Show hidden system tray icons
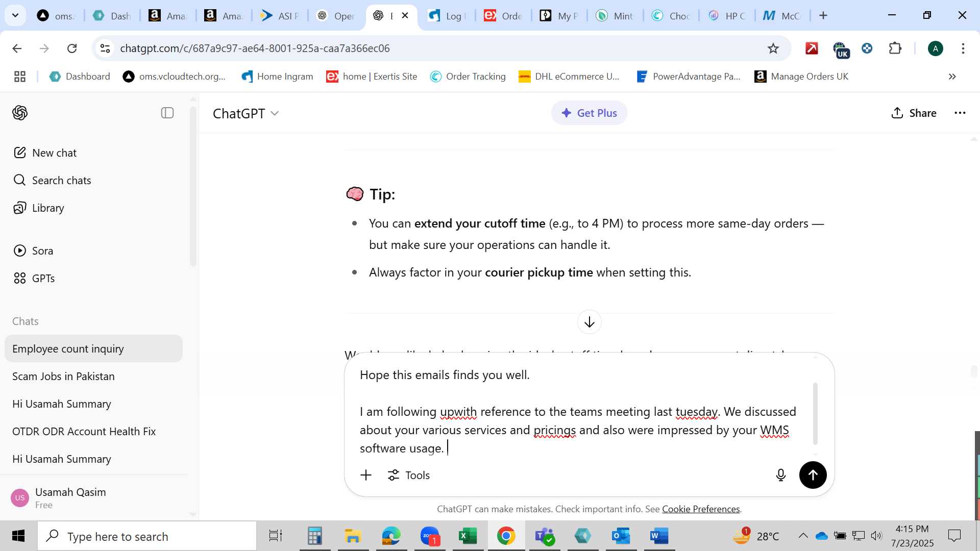 click(803, 536)
